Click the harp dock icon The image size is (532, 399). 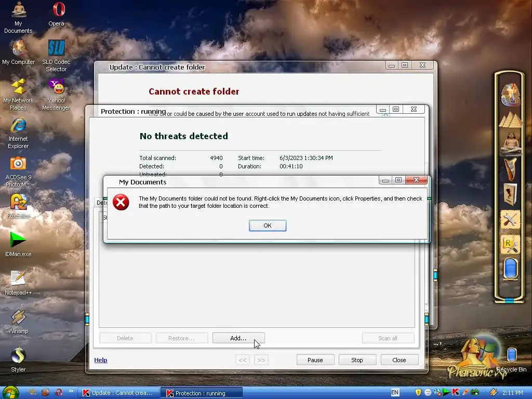pos(510,169)
